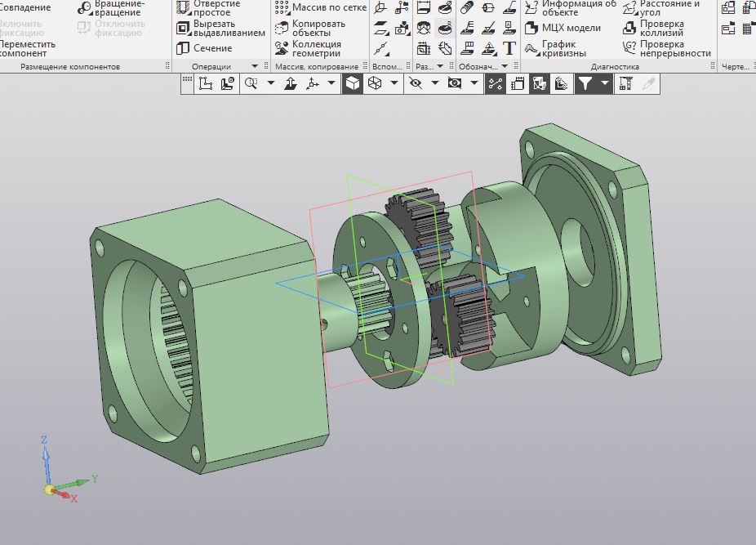Toggle the hide objects crossed-eye icon

(x=416, y=83)
